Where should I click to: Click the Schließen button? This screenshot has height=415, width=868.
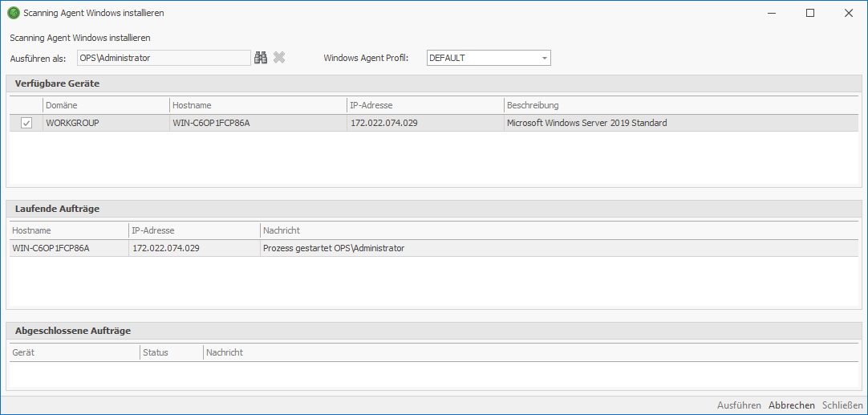(x=842, y=405)
